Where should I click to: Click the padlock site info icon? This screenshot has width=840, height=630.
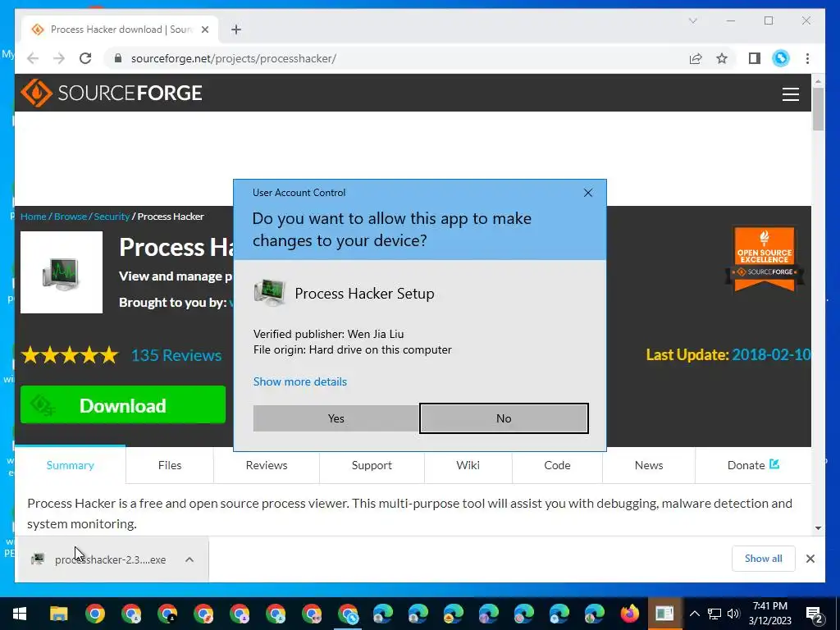click(x=118, y=58)
